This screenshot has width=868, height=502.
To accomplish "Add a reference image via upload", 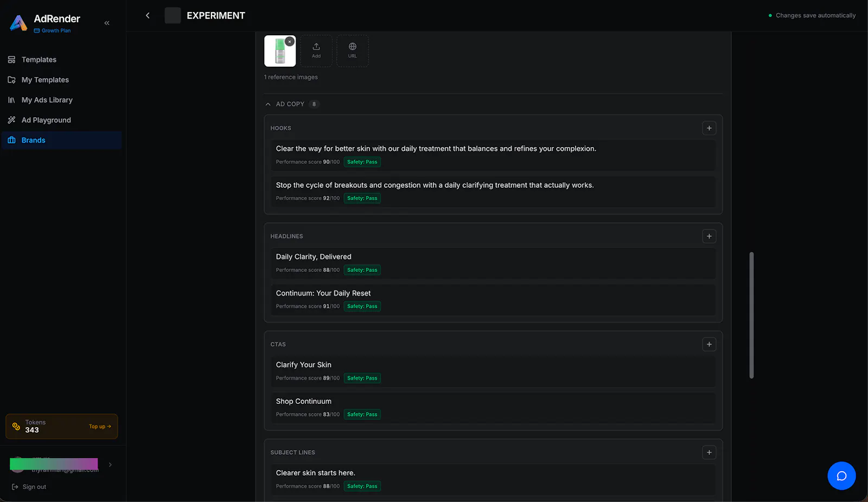I will click(x=316, y=51).
